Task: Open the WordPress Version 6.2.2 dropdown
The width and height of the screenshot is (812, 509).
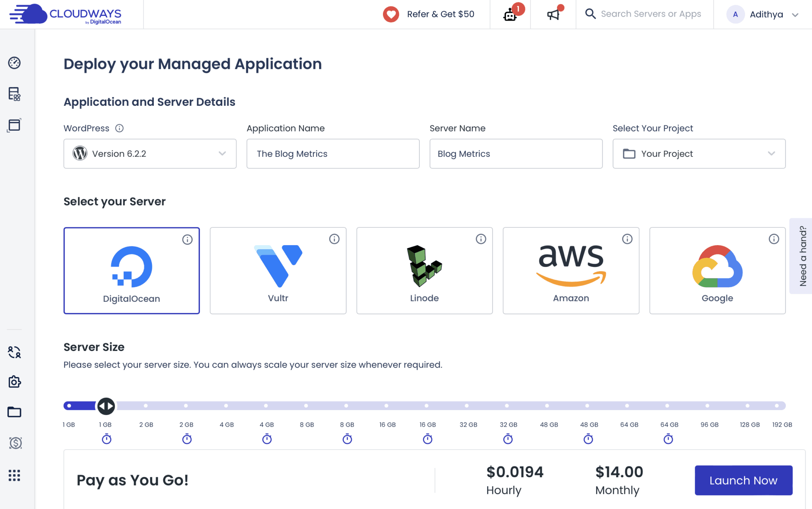Action: click(150, 154)
